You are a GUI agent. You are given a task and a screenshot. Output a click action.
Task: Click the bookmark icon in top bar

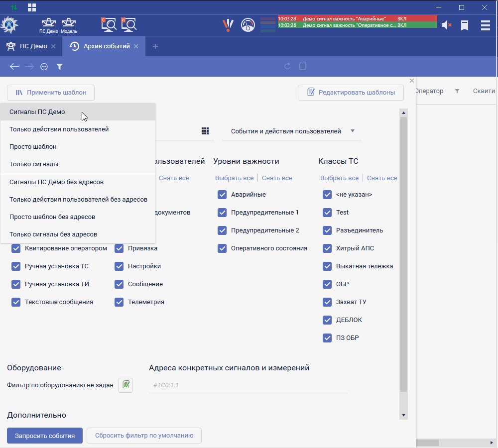[x=465, y=25]
